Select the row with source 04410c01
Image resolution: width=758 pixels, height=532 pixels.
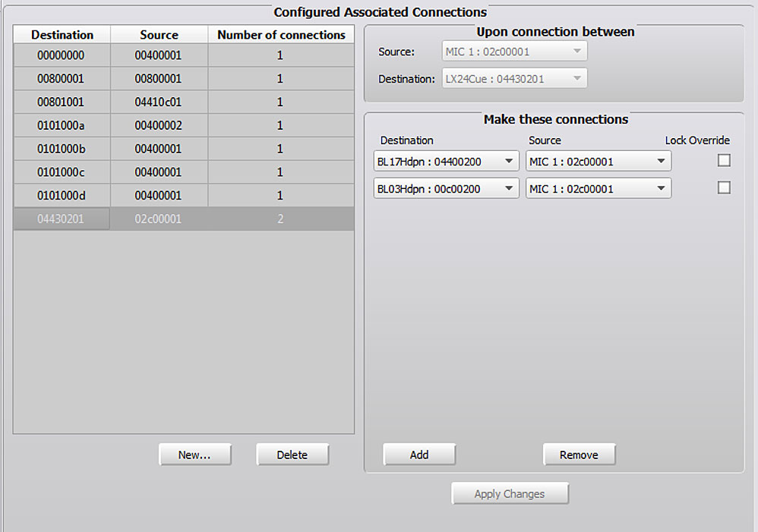(159, 102)
